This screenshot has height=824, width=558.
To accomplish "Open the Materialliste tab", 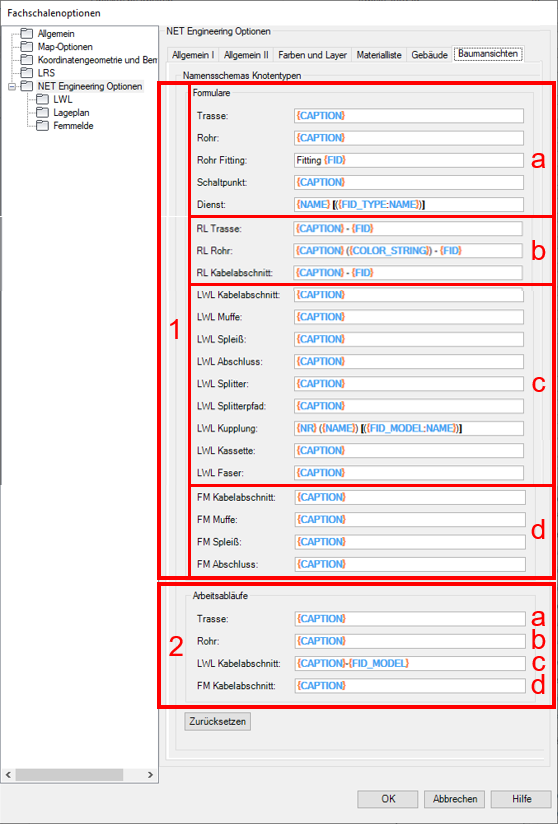I will pyautogui.click(x=379, y=55).
